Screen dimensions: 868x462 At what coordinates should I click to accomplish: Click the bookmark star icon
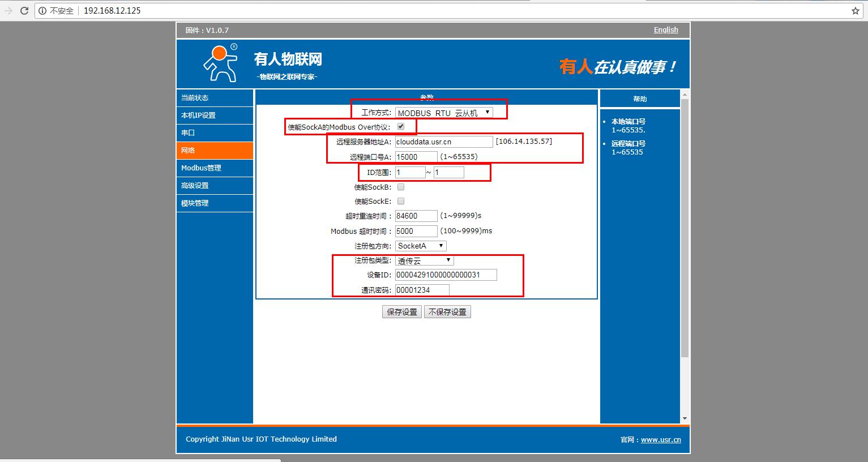coord(855,11)
